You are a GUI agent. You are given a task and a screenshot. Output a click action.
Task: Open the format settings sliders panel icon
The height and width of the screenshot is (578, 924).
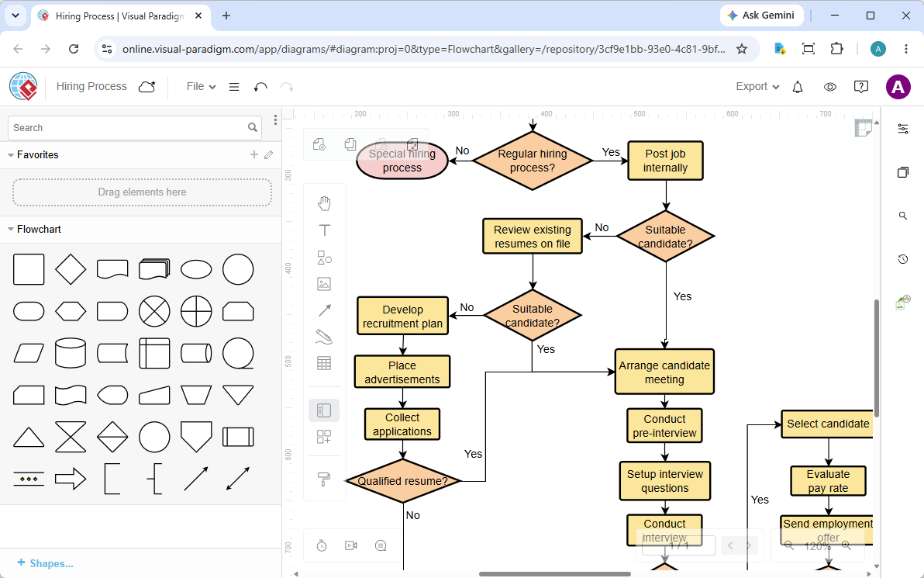point(903,129)
